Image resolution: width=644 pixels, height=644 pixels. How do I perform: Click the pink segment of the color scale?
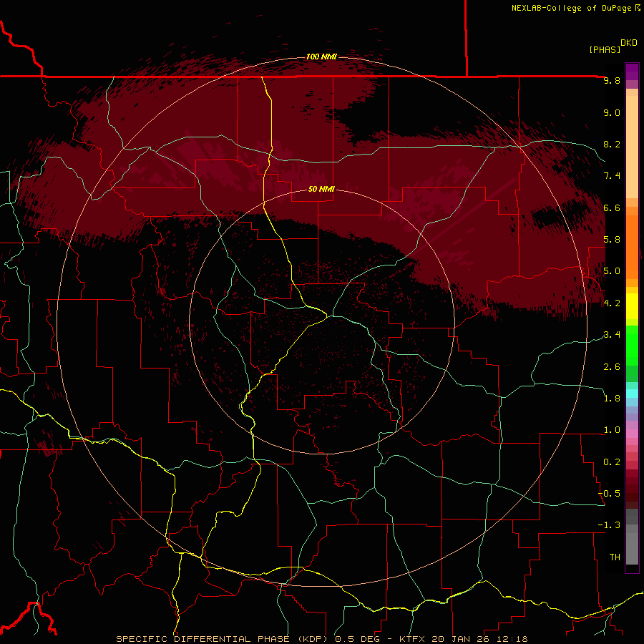[632, 434]
